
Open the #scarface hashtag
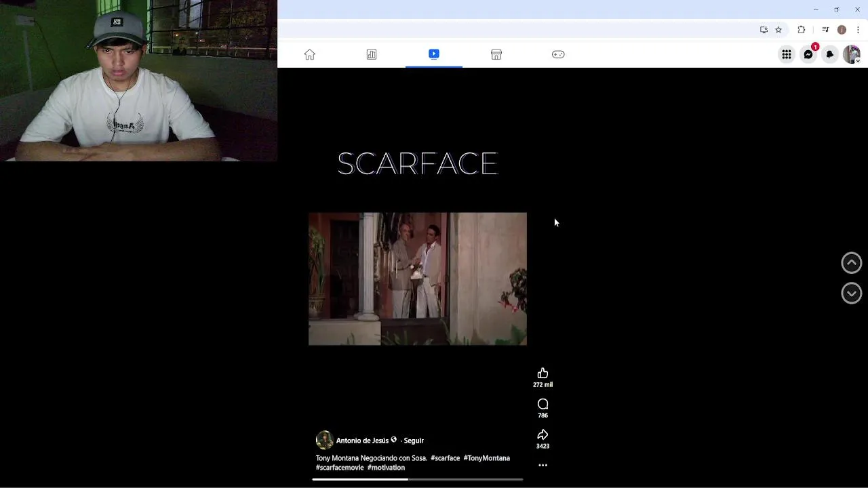click(445, 458)
